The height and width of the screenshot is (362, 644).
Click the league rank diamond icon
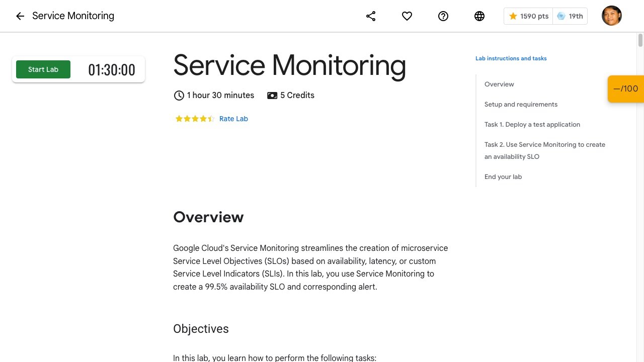click(561, 16)
